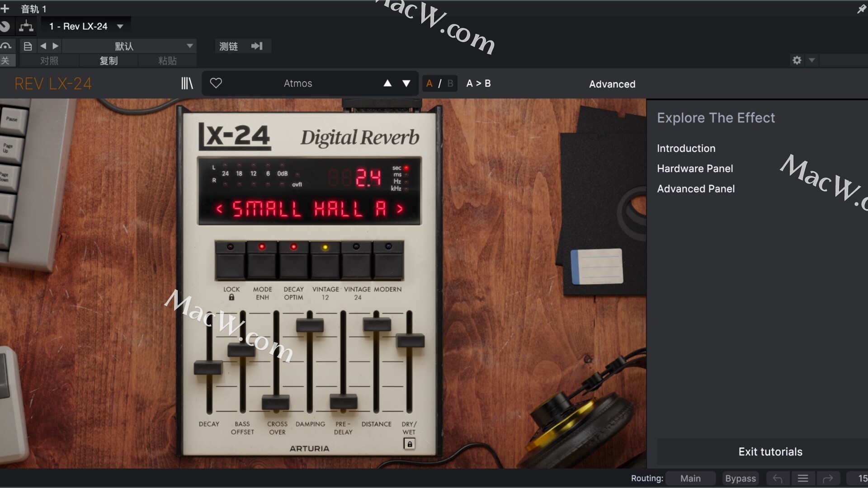Click the PRE-DELAY slider handle
The width and height of the screenshot is (868, 488).
344,401
